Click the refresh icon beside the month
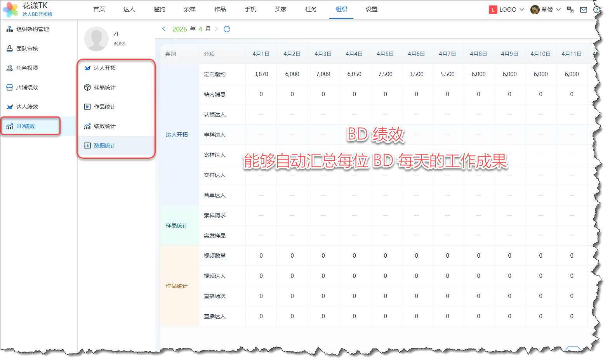 click(x=227, y=29)
